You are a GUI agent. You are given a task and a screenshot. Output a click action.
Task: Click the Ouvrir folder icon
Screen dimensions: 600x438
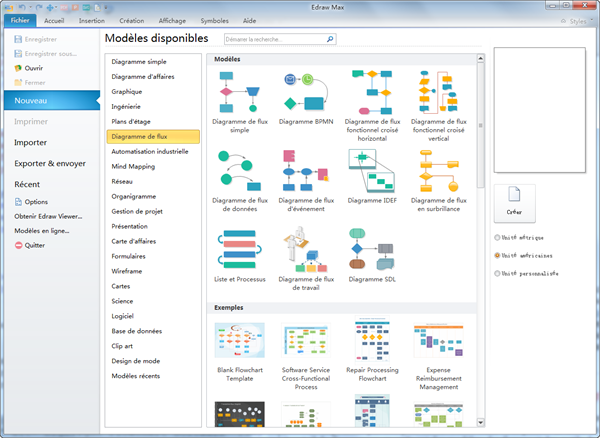point(18,68)
